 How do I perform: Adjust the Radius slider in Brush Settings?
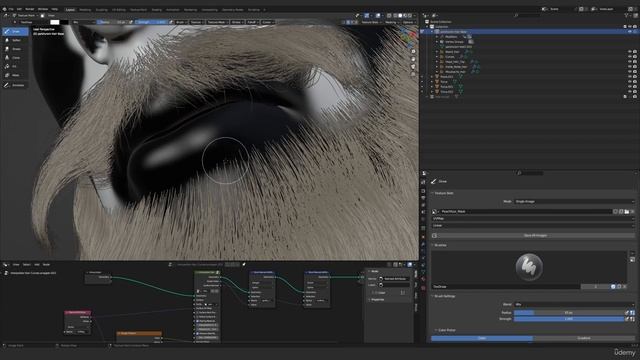(569, 313)
